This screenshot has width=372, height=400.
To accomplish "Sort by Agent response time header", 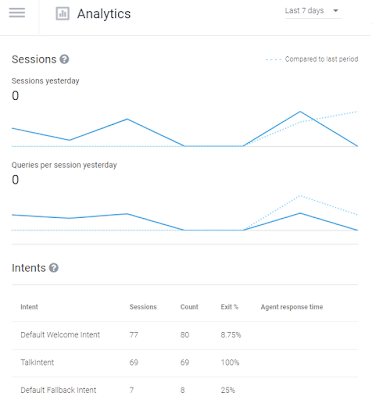I will point(292,307).
